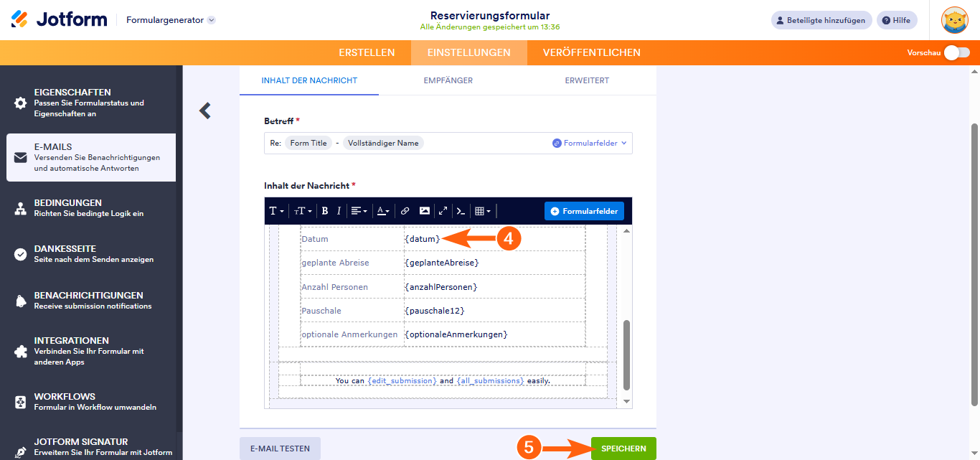Click the E-Mail testen button
The image size is (980, 460).
tap(280, 449)
